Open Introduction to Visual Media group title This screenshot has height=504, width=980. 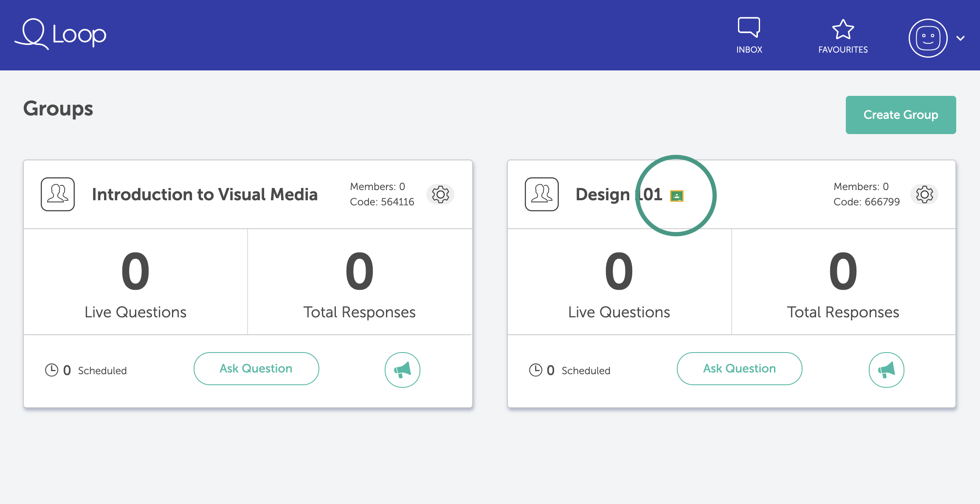205,195
